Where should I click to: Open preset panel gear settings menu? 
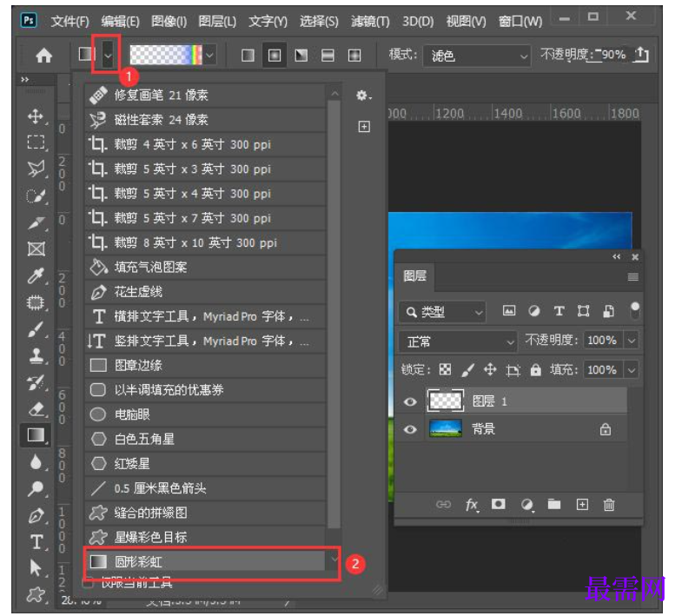[x=364, y=96]
